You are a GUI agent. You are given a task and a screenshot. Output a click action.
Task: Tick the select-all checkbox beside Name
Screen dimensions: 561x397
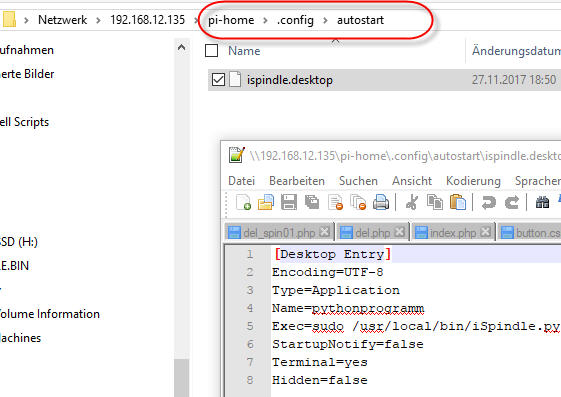[x=211, y=50]
